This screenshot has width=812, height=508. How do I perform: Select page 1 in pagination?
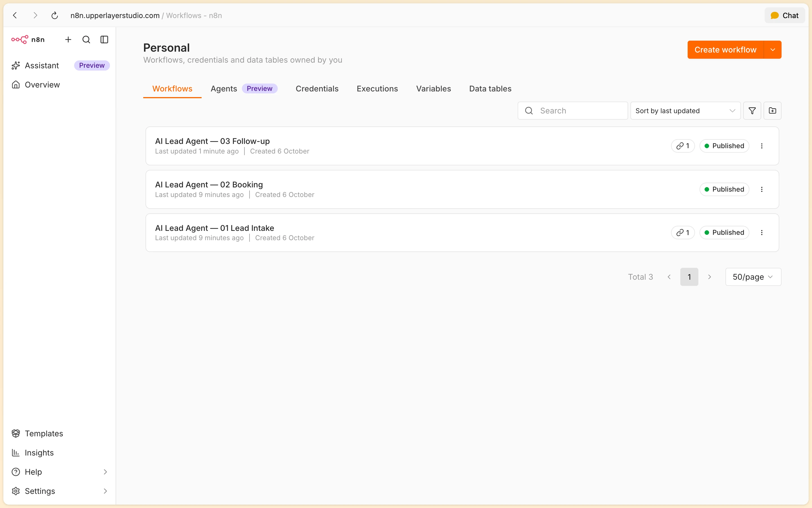point(689,277)
